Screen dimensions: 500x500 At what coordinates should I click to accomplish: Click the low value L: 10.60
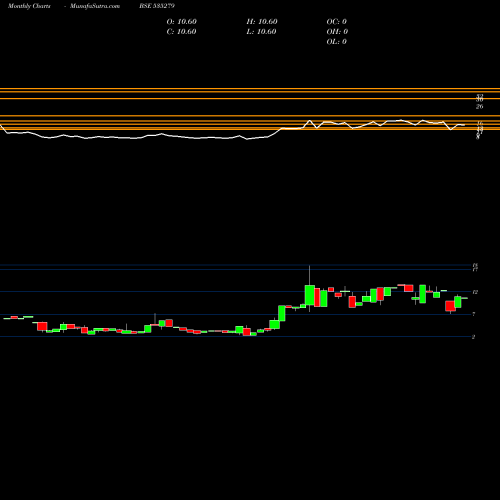pos(262,32)
